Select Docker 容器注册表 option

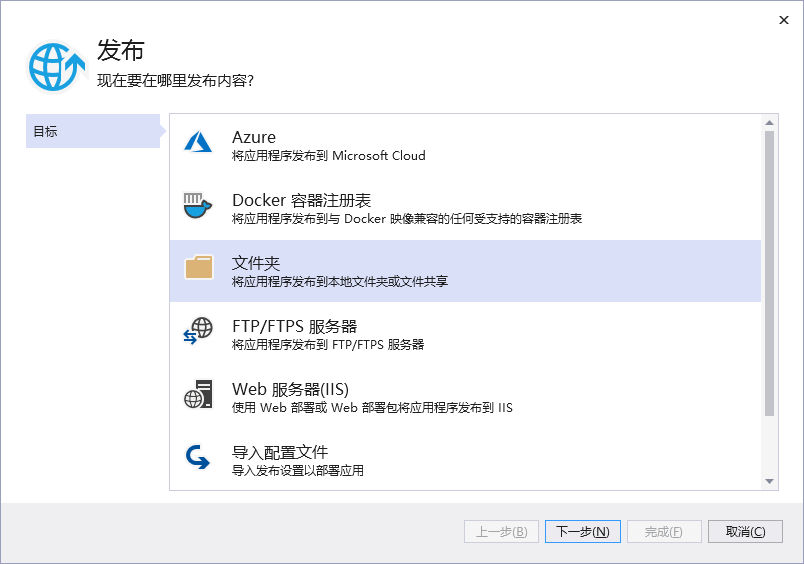point(301,200)
